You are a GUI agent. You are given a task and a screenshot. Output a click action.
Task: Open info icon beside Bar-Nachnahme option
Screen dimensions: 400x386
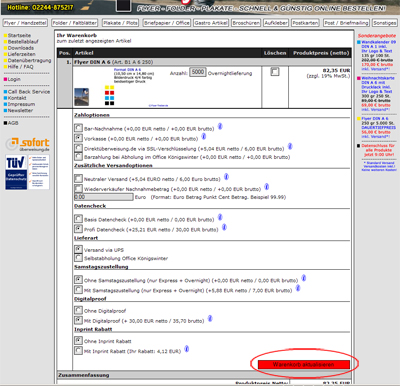(x=220, y=127)
